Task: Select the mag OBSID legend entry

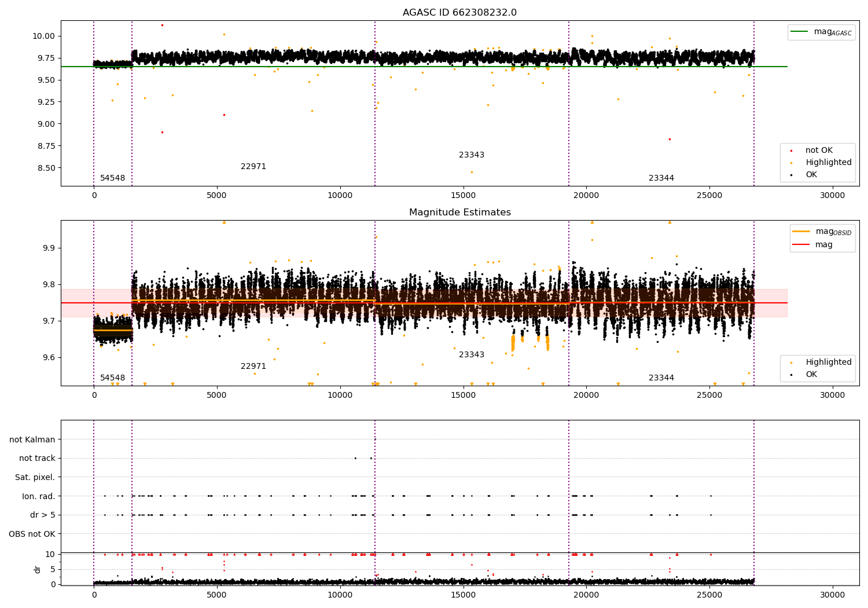Action: 822,232
